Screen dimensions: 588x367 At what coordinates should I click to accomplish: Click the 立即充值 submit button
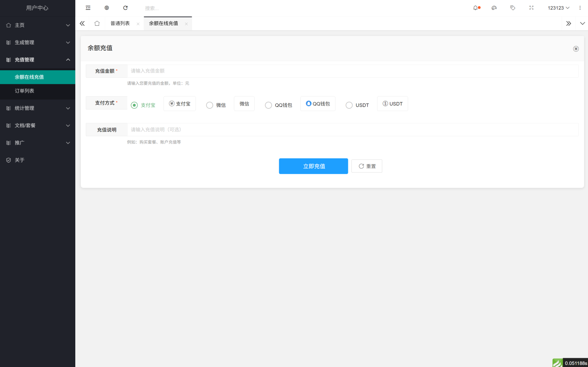(313, 166)
